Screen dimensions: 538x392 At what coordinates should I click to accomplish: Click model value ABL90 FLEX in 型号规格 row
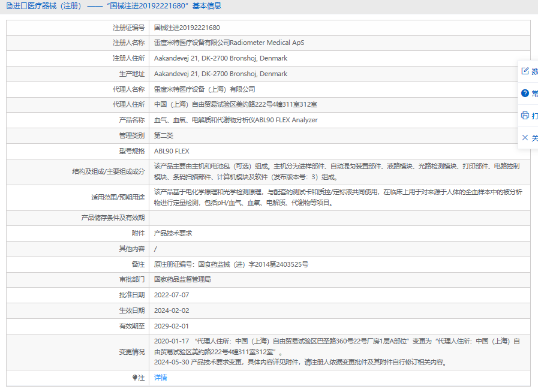coord(172,151)
